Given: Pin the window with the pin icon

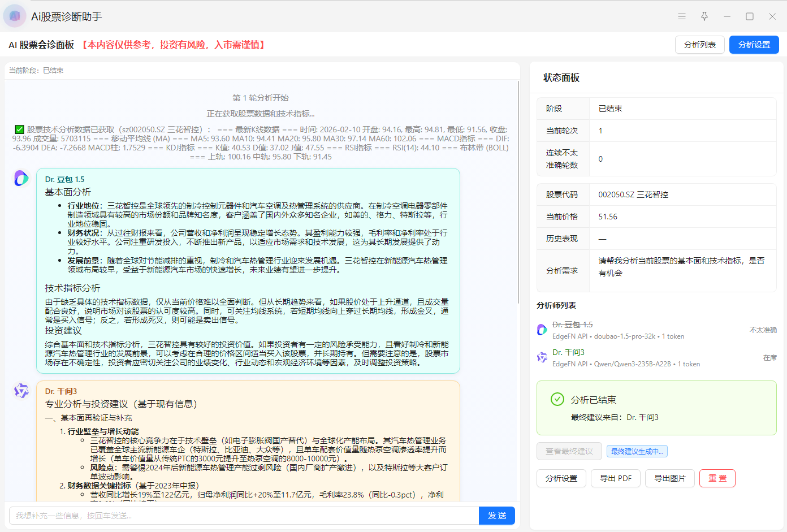Looking at the screenshot, I should 704,16.
